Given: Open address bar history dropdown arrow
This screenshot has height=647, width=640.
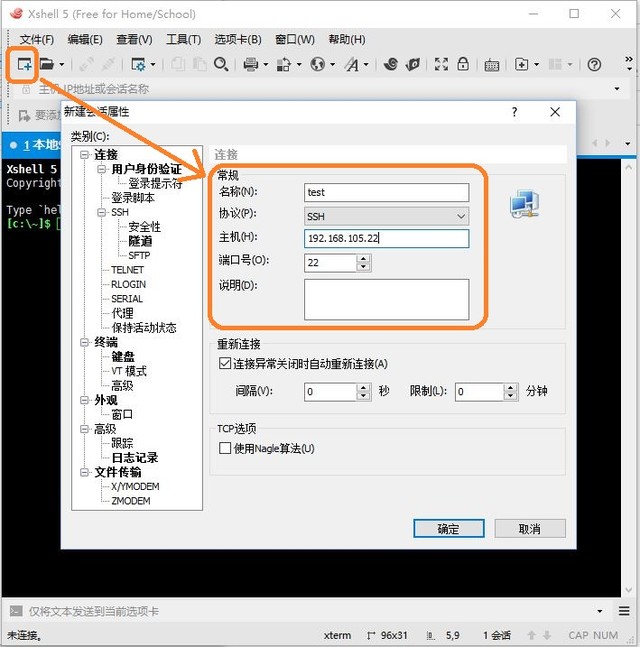Looking at the screenshot, I should coord(617,89).
